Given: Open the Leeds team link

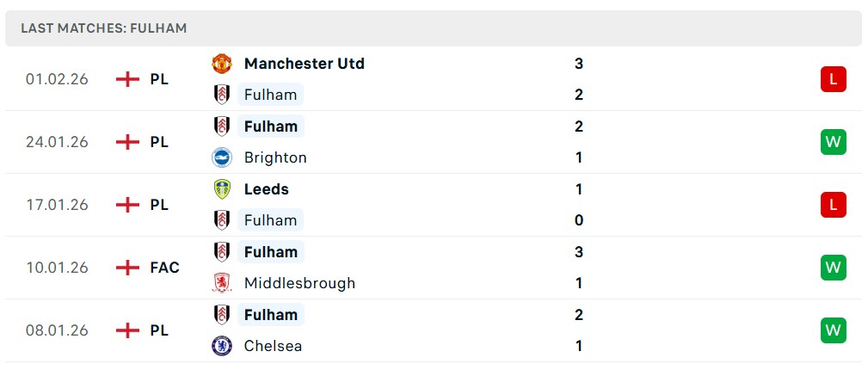Looking at the screenshot, I should click(266, 189).
